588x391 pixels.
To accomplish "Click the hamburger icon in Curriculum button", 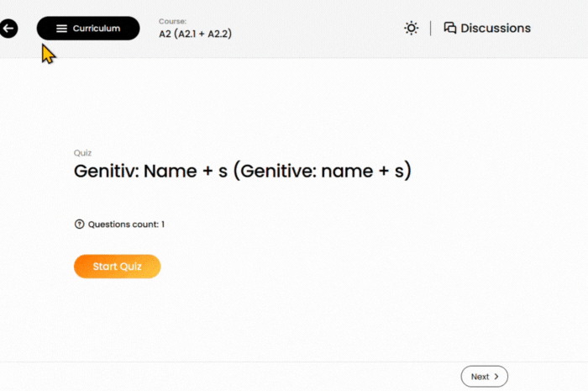I will (61, 29).
